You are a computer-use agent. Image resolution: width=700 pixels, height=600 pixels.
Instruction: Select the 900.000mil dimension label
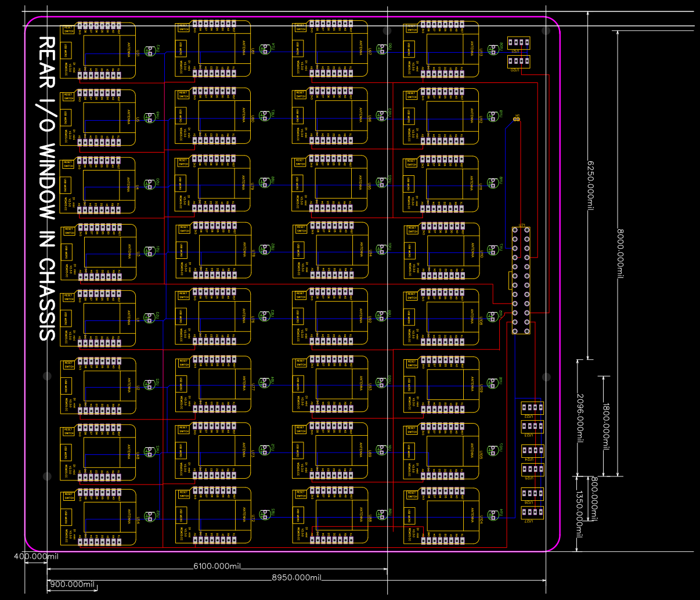click(72, 584)
